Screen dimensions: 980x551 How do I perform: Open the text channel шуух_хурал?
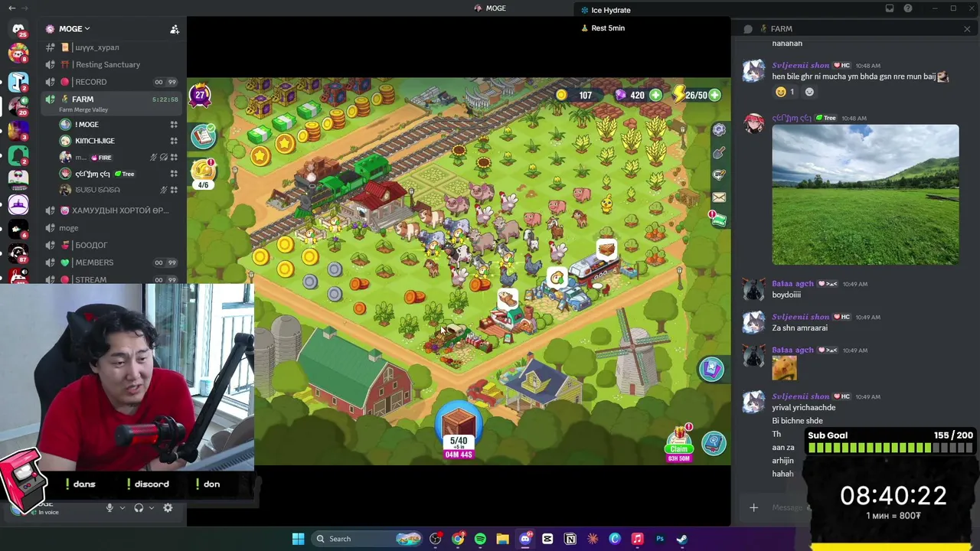pos(112,47)
